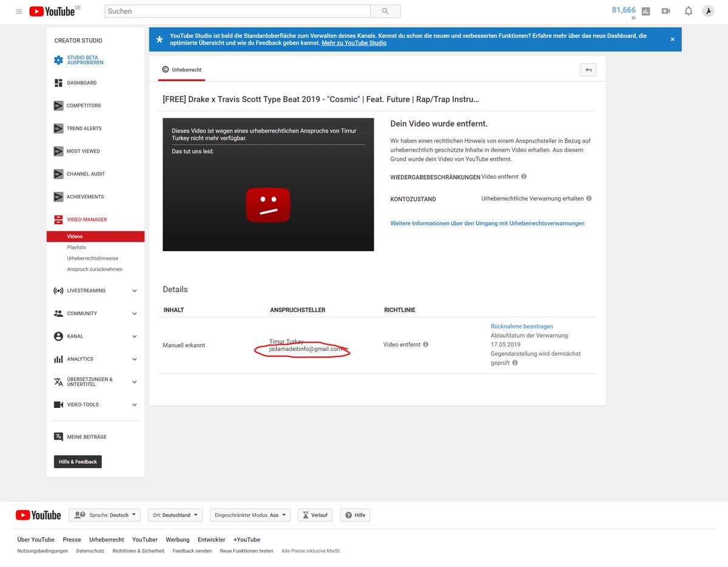Close the YouTube Studio info banner

coord(672,39)
